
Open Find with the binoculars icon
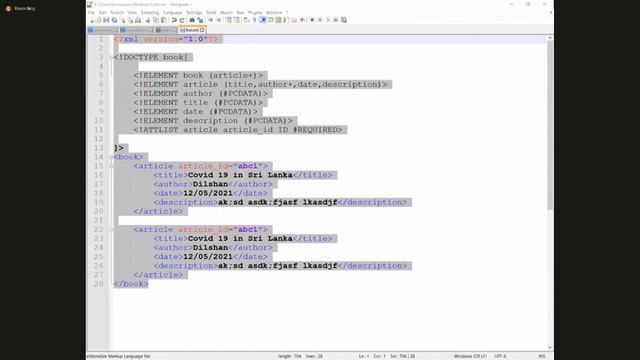pyautogui.click(x=192, y=20)
